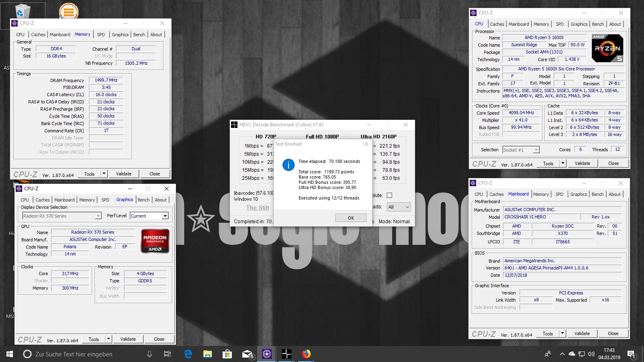Screen dimensions: 644x362
Task: Open Caches tab in Memory CPU-Z window
Action: tap(38, 35)
